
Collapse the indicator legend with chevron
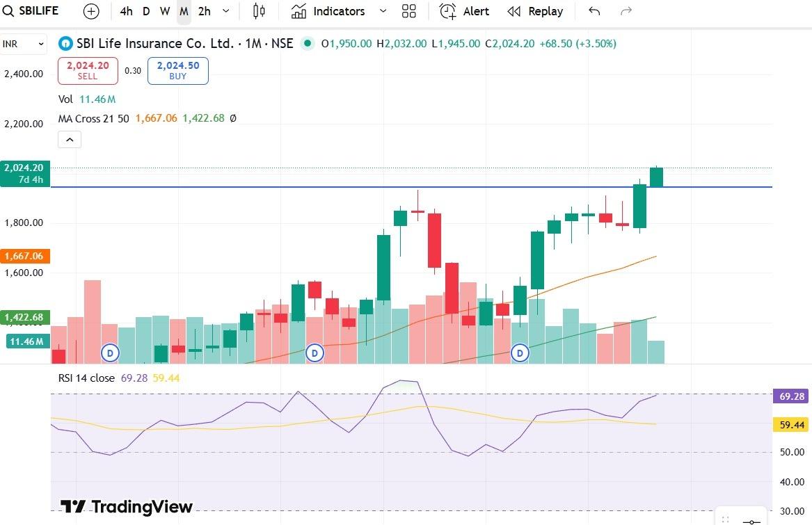pyautogui.click(x=70, y=140)
